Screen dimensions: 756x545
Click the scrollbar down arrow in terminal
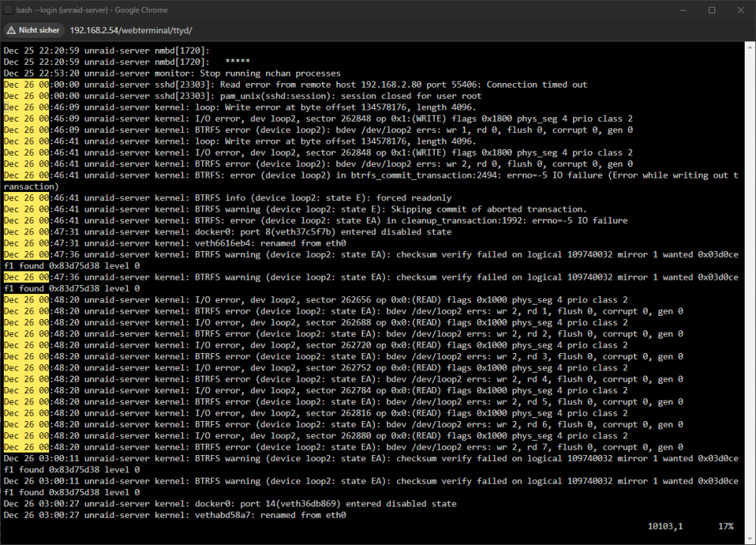[750, 537]
